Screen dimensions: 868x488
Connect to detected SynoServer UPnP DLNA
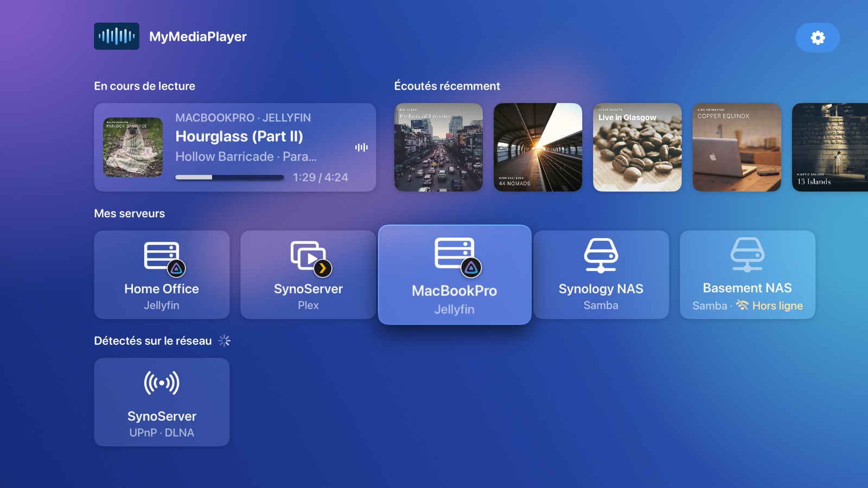click(162, 402)
